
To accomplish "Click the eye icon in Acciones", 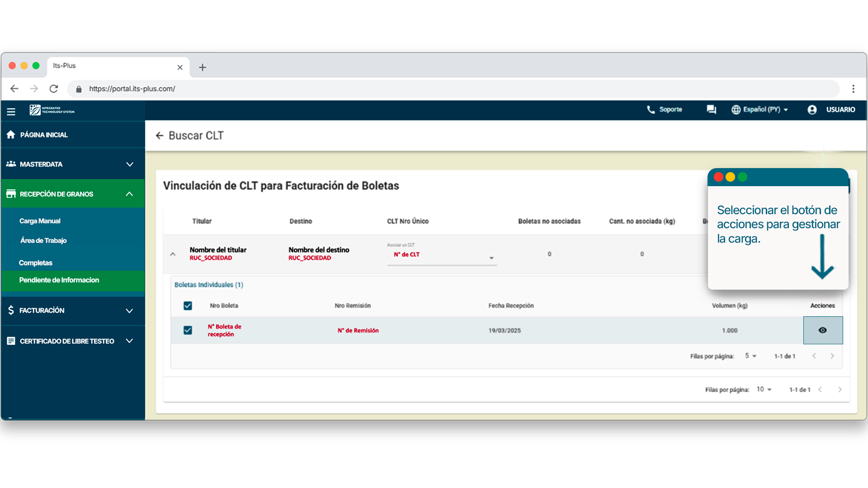I will (822, 330).
